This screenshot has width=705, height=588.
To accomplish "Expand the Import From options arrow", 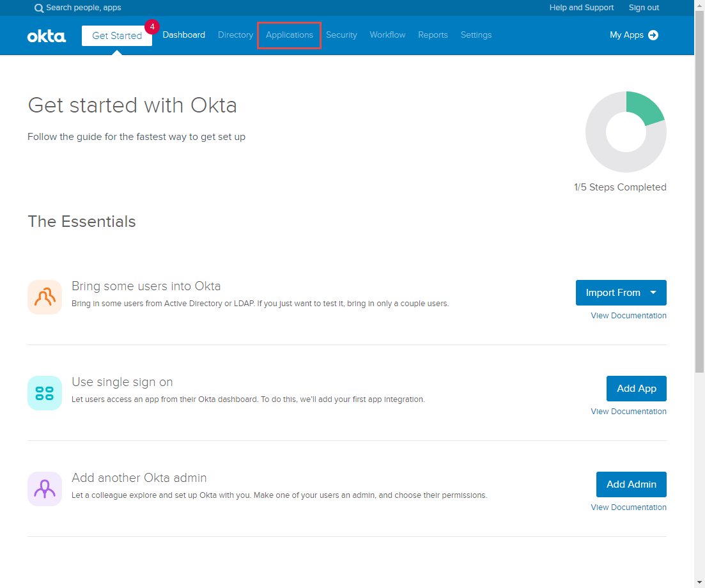I will 655,292.
